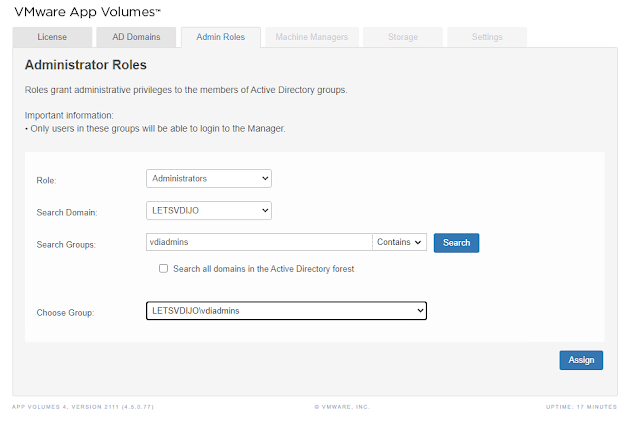The image size is (640, 431).
Task: Click the Choose Group: label
Action: (65, 313)
